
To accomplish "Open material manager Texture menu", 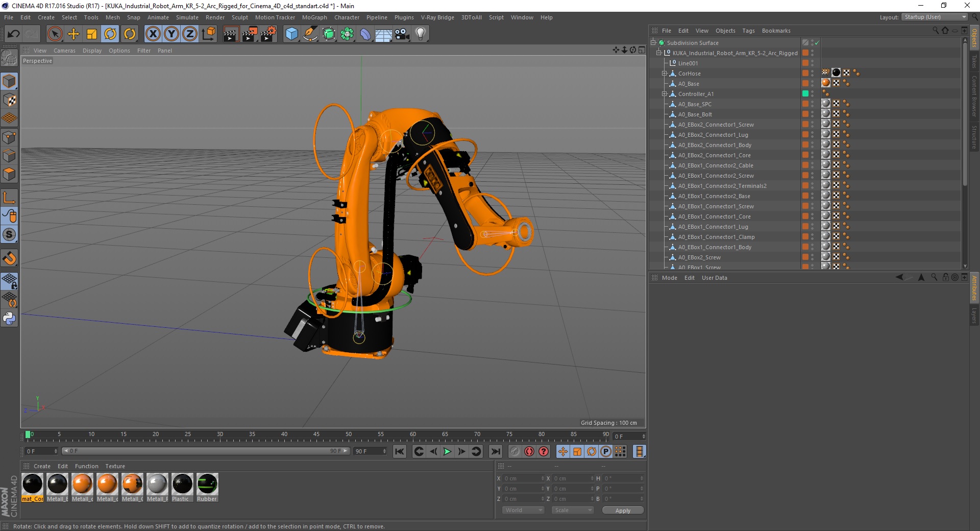I will [115, 466].
